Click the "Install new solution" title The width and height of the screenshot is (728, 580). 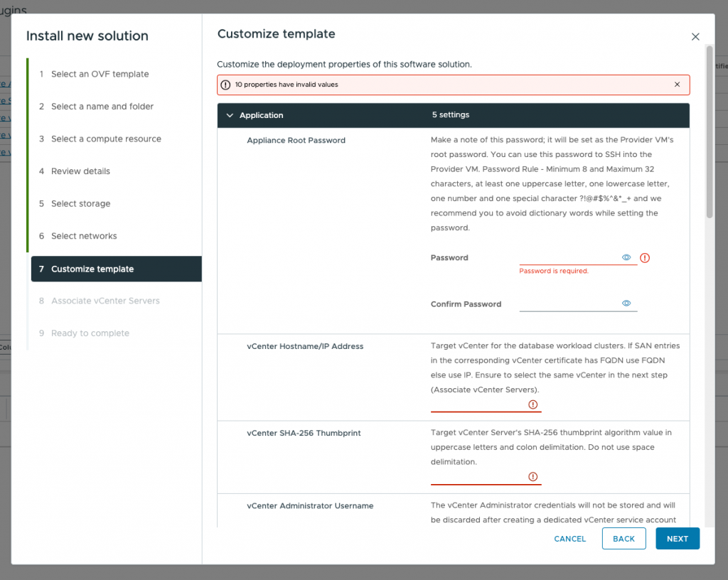(x=87, y=36)
